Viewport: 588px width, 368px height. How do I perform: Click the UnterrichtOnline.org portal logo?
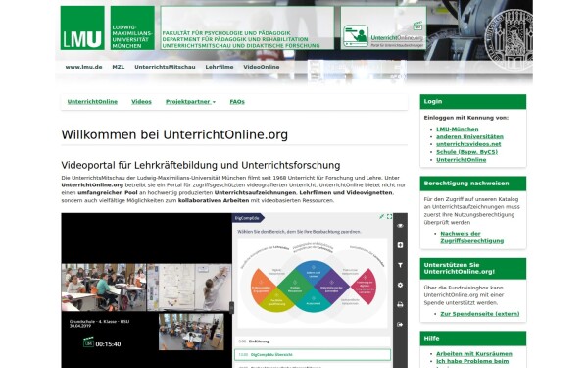(383, 27)
